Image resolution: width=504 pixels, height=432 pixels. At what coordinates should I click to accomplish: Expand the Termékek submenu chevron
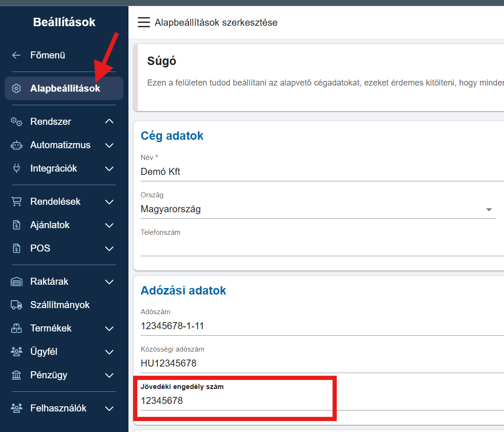pyautogui.click(x=109, y=328)
